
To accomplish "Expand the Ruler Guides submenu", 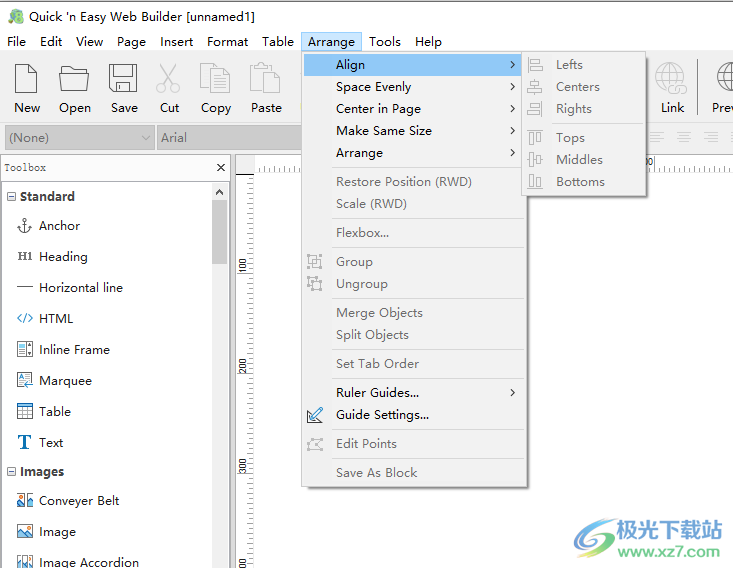I will tap(414, 393).
